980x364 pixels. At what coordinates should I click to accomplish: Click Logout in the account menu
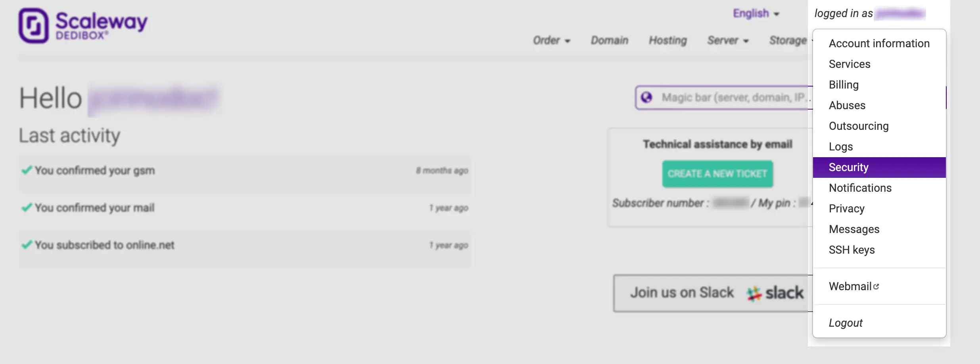845,323
